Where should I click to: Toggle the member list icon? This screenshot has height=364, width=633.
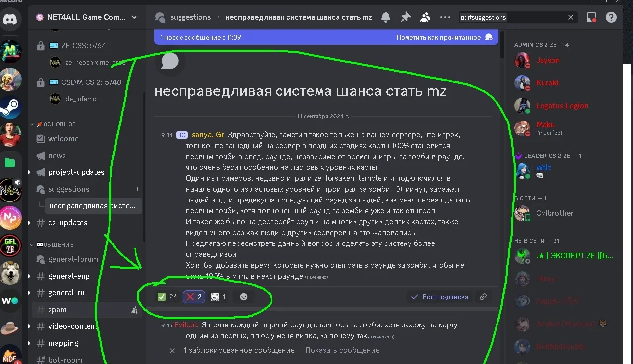(425, 17)
